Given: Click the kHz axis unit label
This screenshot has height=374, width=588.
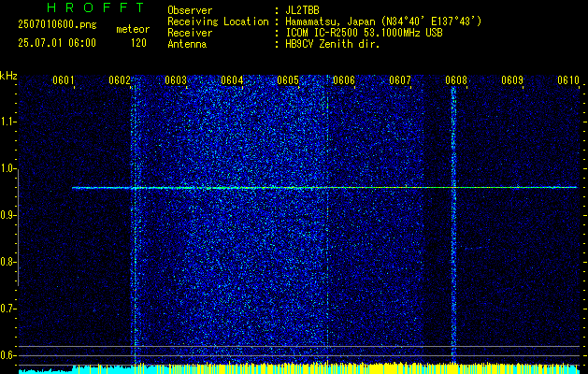Looking at the screenshot, I should [x=8, y=76].
